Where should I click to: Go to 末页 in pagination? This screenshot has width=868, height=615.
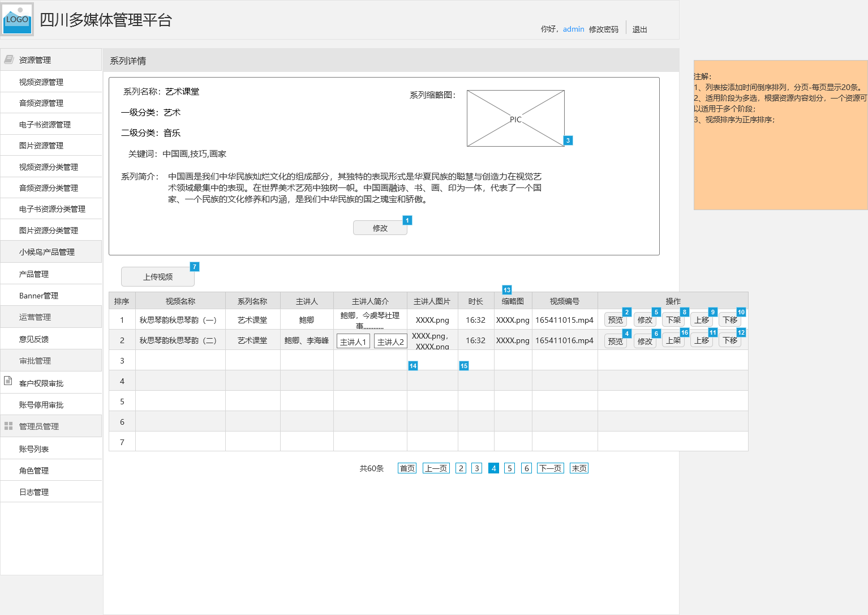579,468
